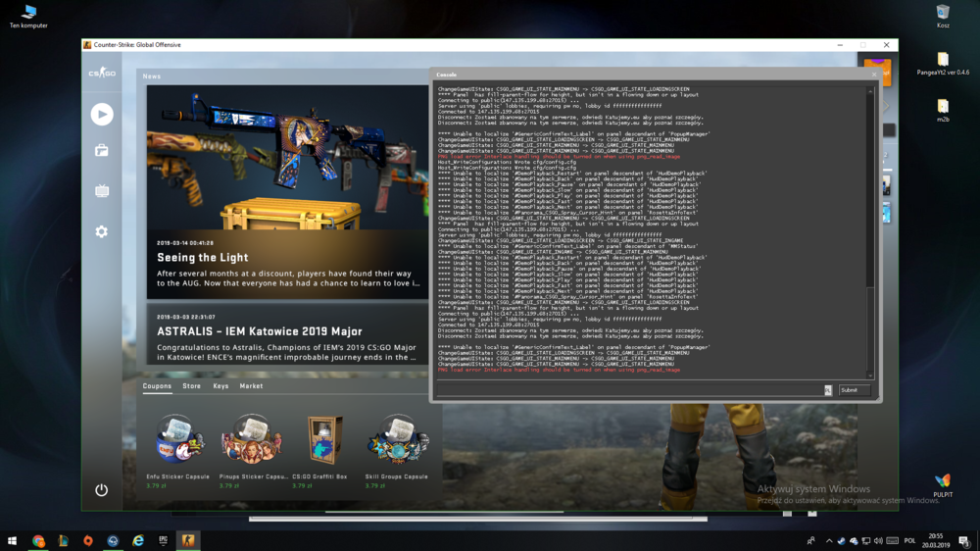The image size is (980, 551).
Task: Open Google Chrome from the taskbar
Action: click(38, 540)
